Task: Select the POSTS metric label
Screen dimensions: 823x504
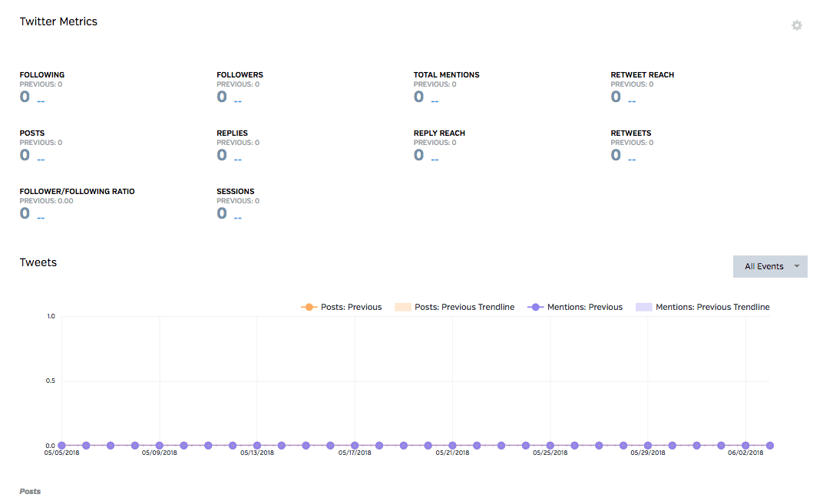Action: point(32,133)
